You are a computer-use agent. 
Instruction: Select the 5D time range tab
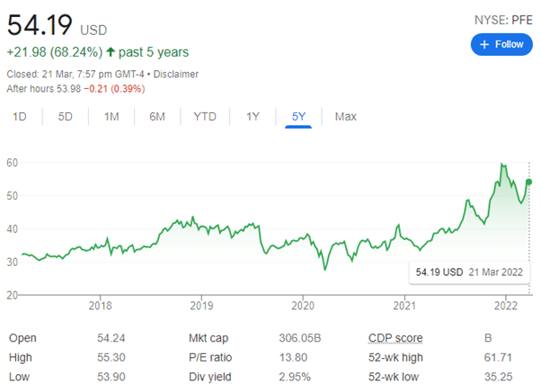[x=66, y=117]
